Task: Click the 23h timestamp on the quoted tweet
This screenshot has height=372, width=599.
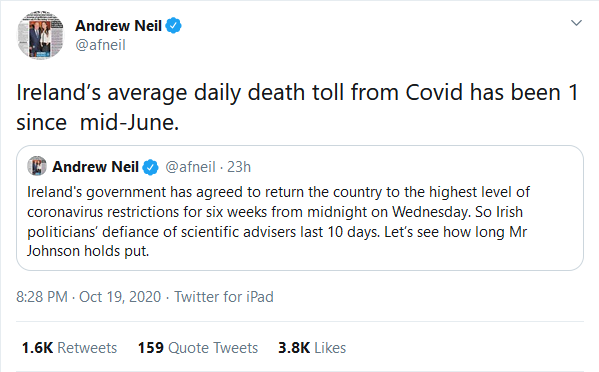Action: 239,167
